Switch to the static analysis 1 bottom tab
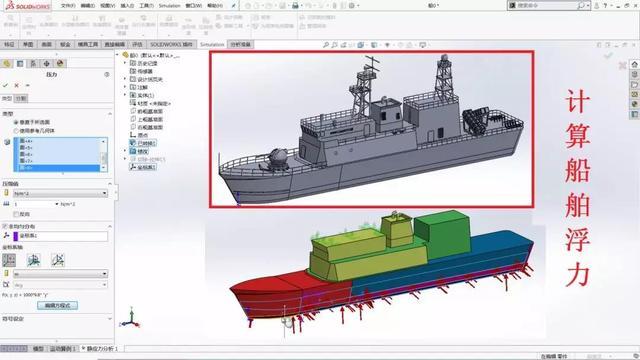Screen dimensions: 640x360 pos(100,349)
